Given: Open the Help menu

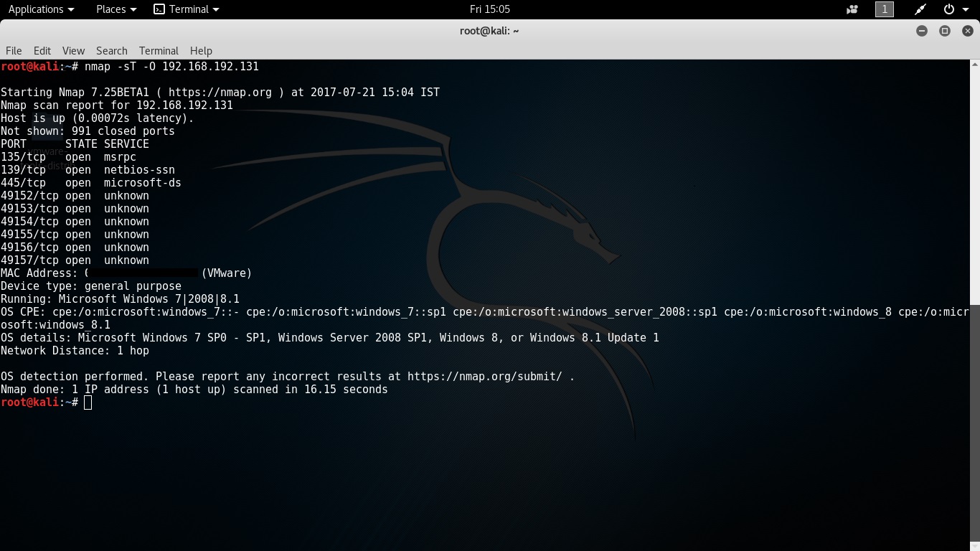Looking at the screenshot, I should click(201, 51).
